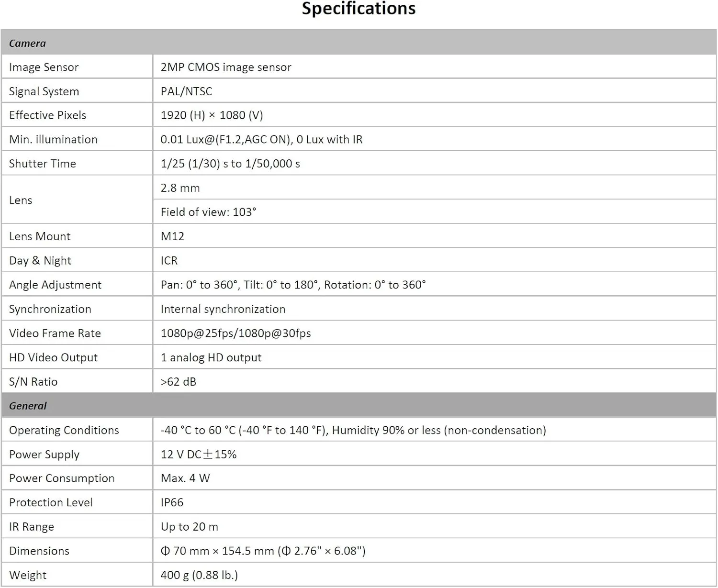This screenshot has height=588, width=718.
Task: Select the PAL/NTSC signal system value
Action: click(x=186, y=91)
